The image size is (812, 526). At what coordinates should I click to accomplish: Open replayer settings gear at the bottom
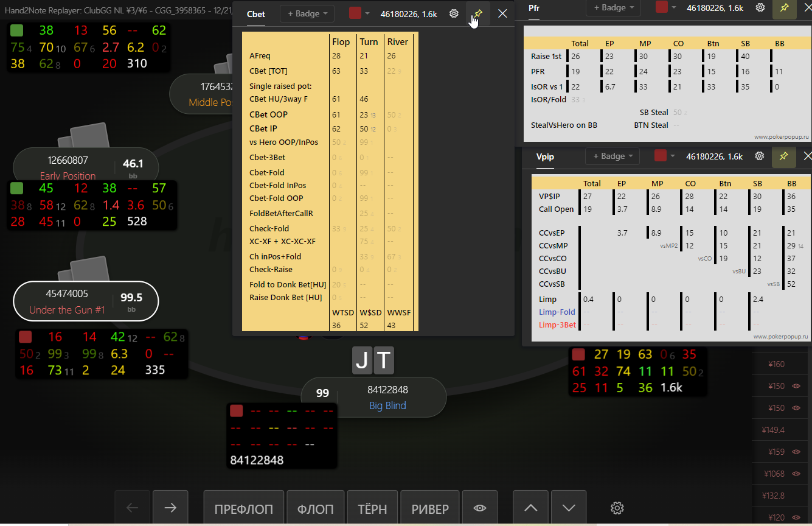[x=617, y=508]
